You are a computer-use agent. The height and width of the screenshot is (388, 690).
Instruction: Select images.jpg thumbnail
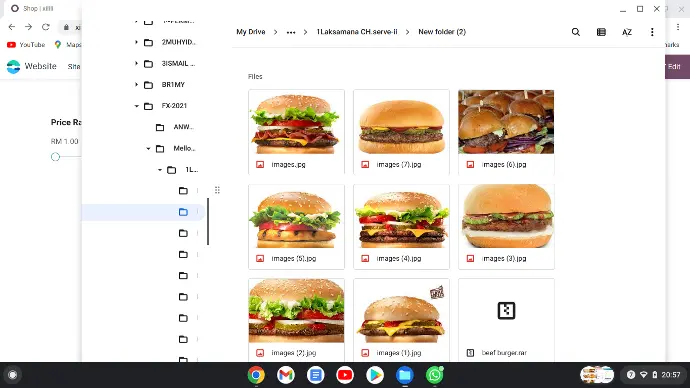[x=296, y=122]
